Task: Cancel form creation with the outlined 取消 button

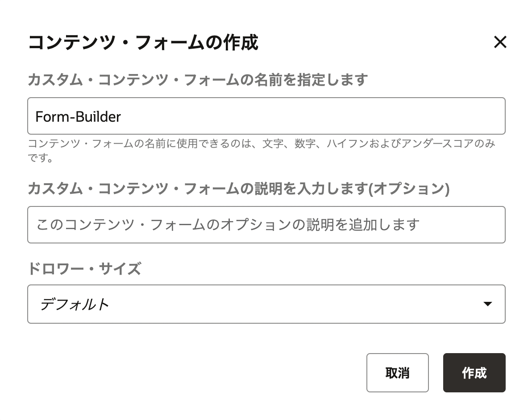Action: pos(397,373)
